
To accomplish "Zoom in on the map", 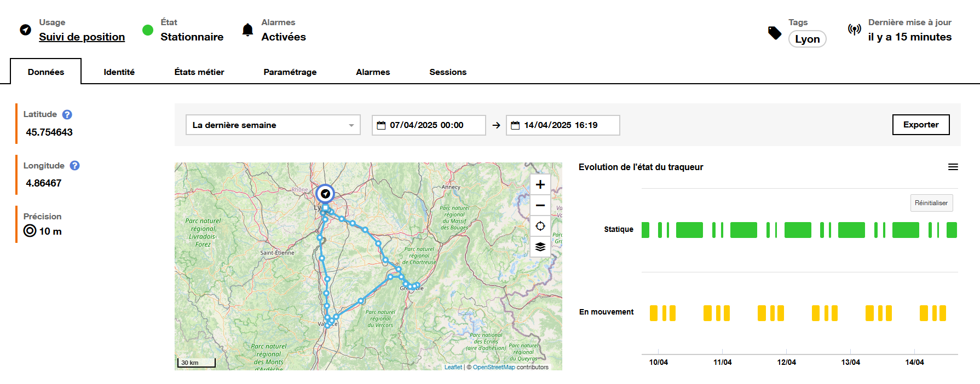I will pyautogui.click(x=540, y=185).
